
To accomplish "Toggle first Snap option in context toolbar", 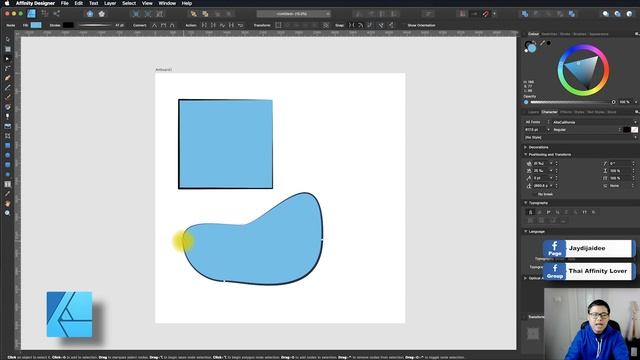I will tap(351, 25).
